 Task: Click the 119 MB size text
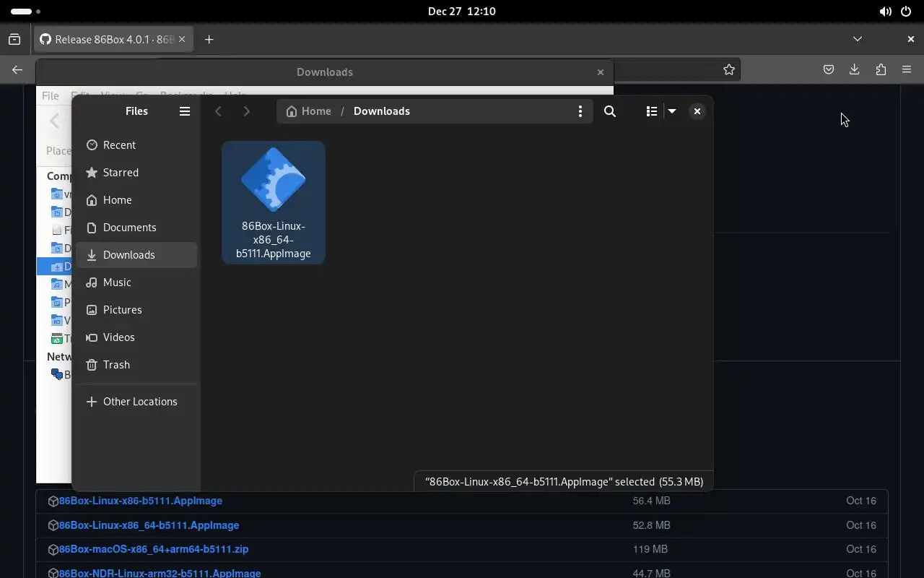pos(650,549)
